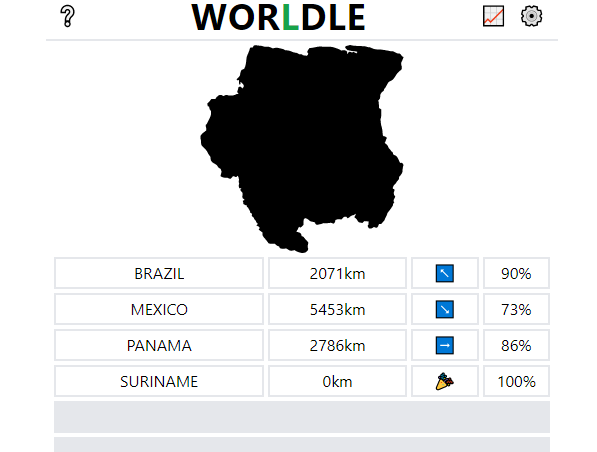
Task: Open the help question mark icon
Action: pos(67,16)
